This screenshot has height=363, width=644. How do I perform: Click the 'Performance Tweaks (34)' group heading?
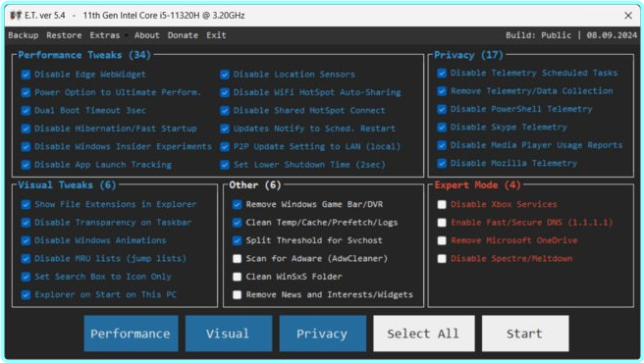pyautogui.click(x=84, y=55)
